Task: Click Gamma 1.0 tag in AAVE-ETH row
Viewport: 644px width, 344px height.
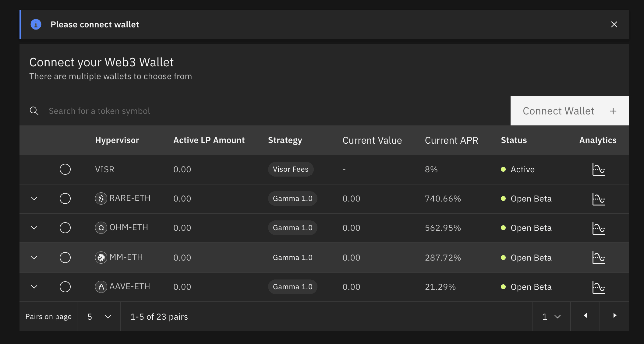Action: tap(292, 287)
